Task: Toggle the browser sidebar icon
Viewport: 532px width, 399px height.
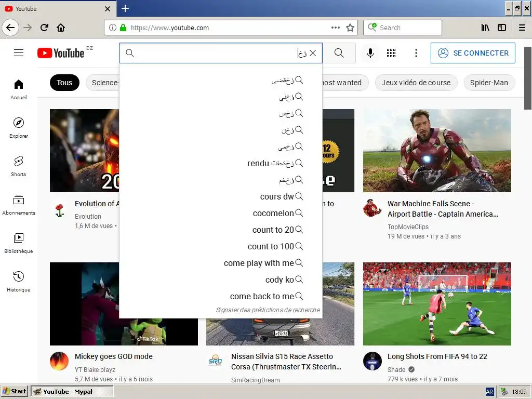Action: [502, 28]
